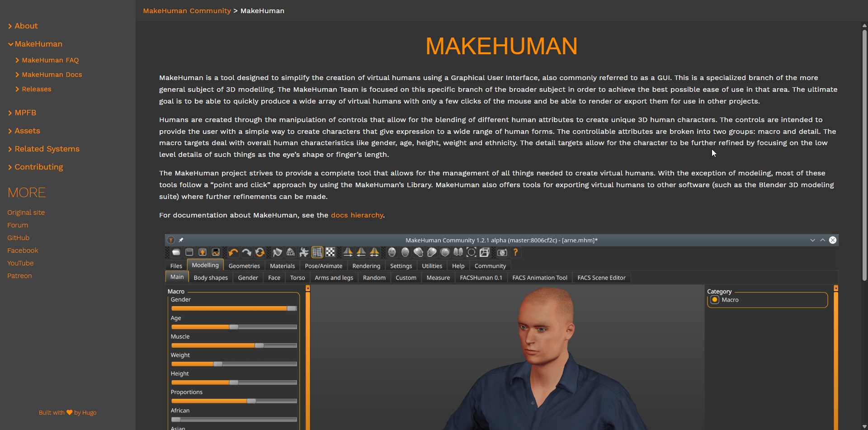
Task: Click the back-view head icon
Action: point(406,252)
